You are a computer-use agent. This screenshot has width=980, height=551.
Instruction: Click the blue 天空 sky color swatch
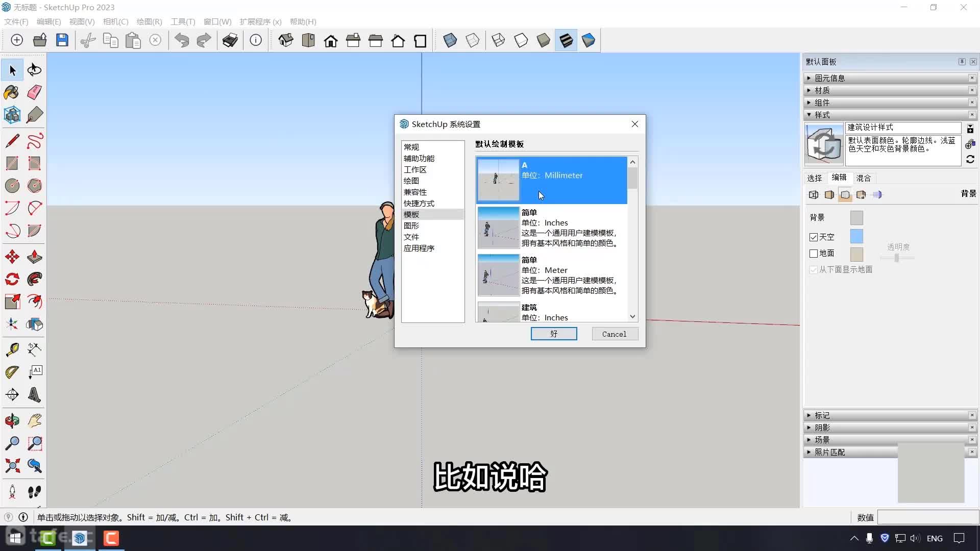[856, 237]
